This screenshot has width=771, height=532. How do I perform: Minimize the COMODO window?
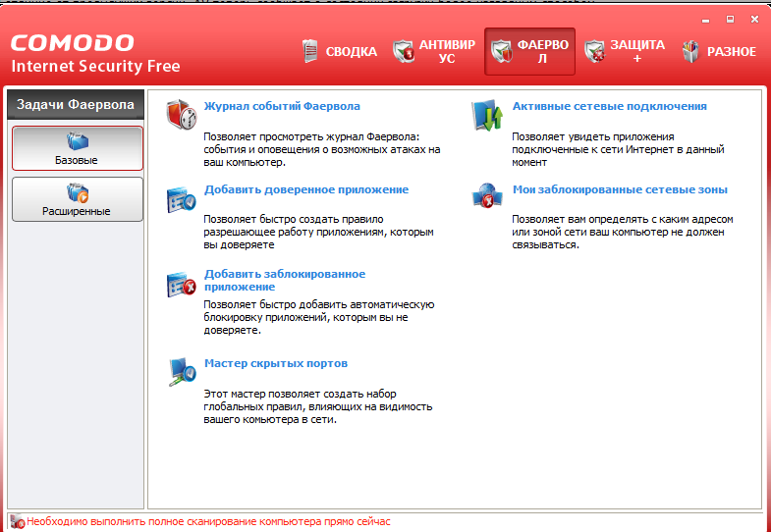tap(706, 21)
